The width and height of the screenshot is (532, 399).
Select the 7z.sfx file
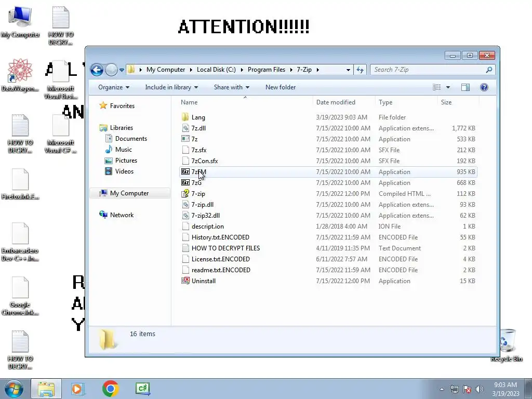tap(199, 150)
